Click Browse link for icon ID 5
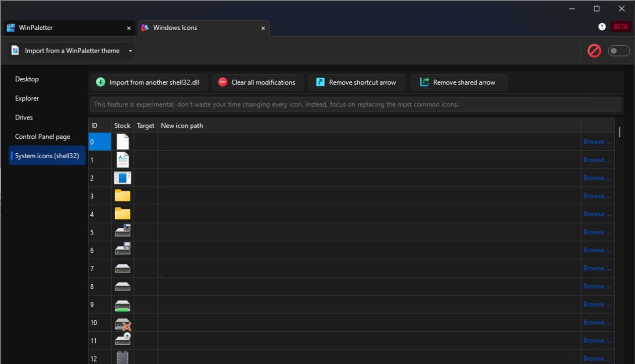 tap(596, 232)
